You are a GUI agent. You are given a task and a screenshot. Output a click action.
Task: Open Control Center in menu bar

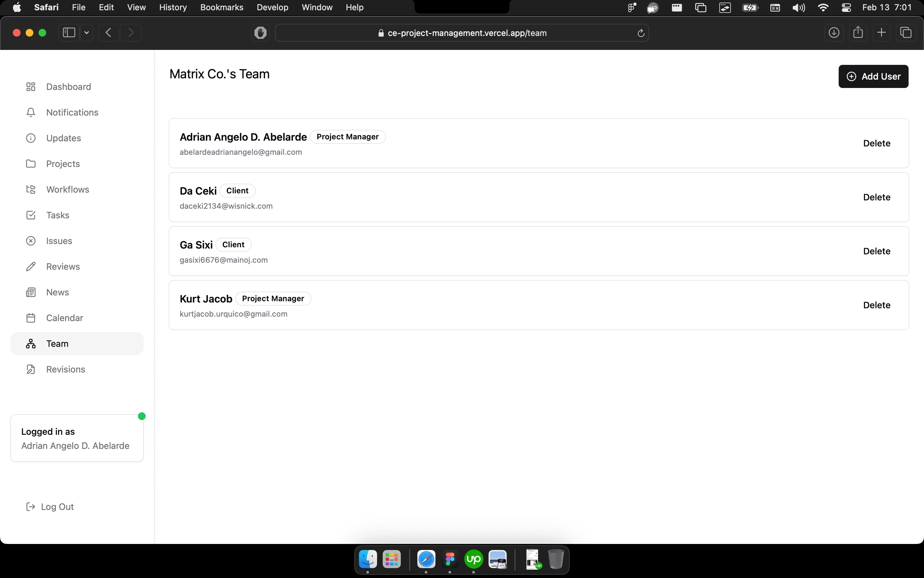click(x=846, y=8)
